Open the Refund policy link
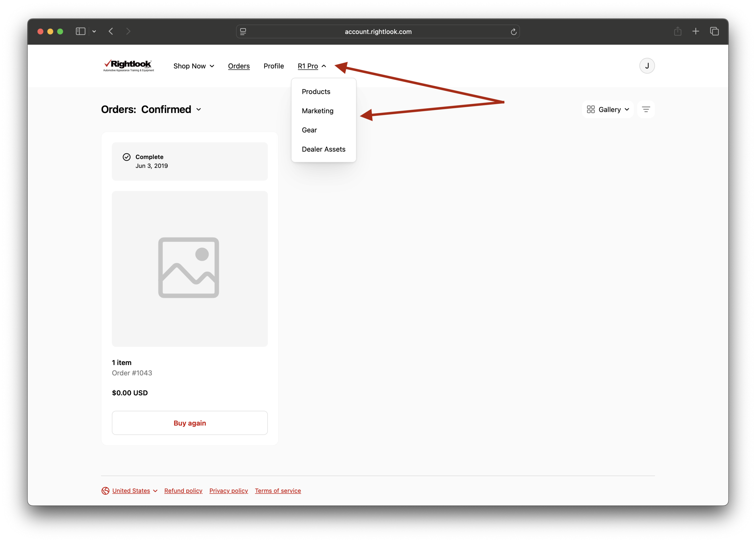The width and height of the screenshot is (756, 542). (x=183, y=490)
